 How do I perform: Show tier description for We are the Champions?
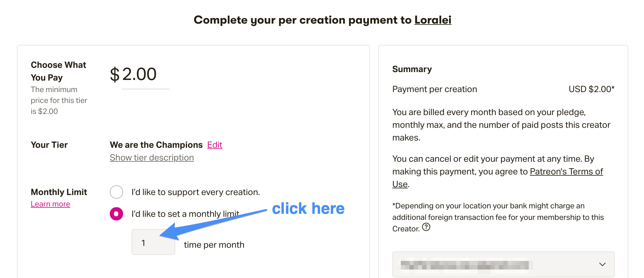[x=152, y=157]
